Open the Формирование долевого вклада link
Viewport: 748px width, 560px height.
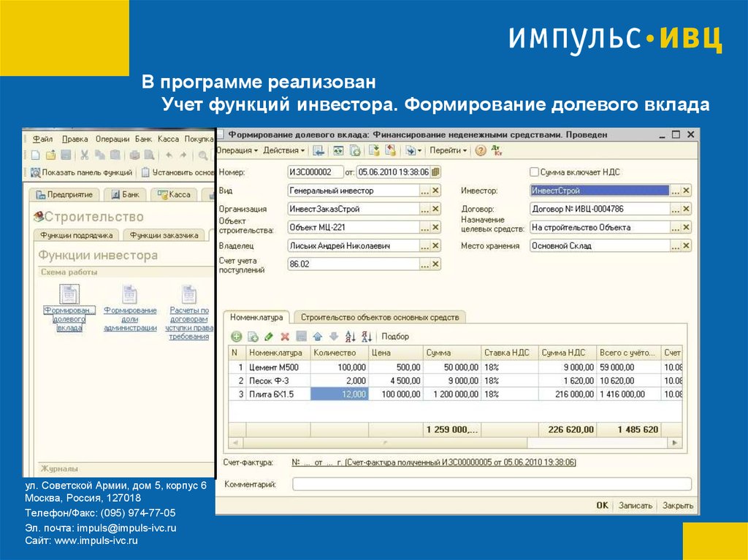point(69,318)
